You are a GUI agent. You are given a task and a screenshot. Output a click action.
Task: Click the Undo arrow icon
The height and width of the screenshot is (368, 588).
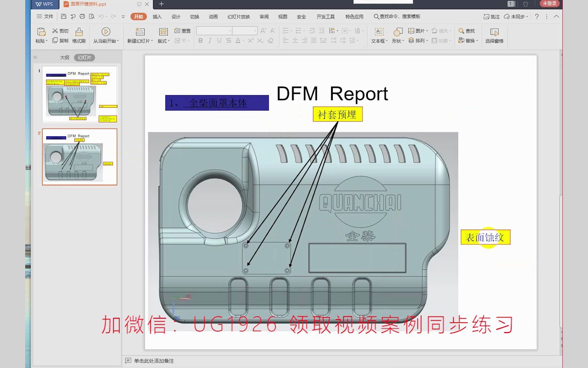pyautogui.click(x=101, y=16)
